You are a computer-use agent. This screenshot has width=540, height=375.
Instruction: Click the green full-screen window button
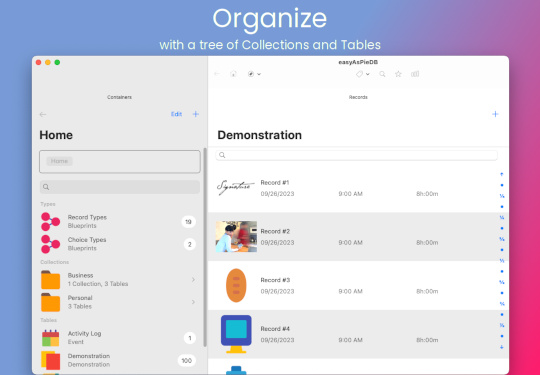click(57, 62)
